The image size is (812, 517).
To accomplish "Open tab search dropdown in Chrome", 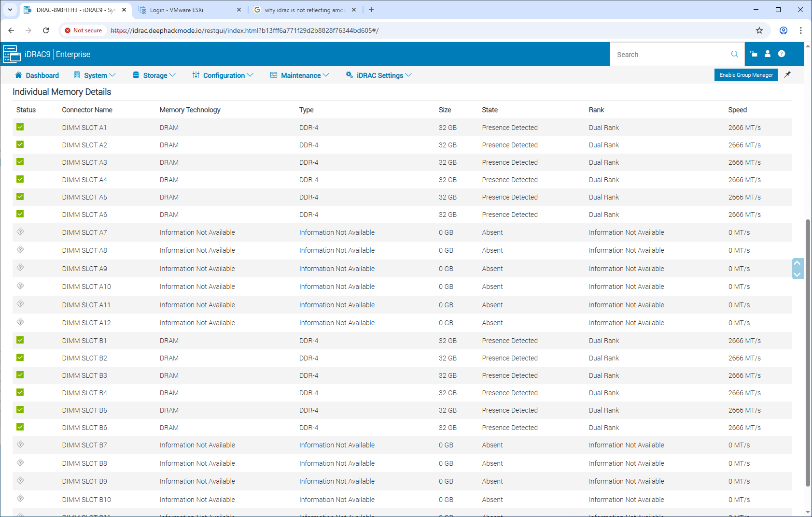I will coord(10,10).
